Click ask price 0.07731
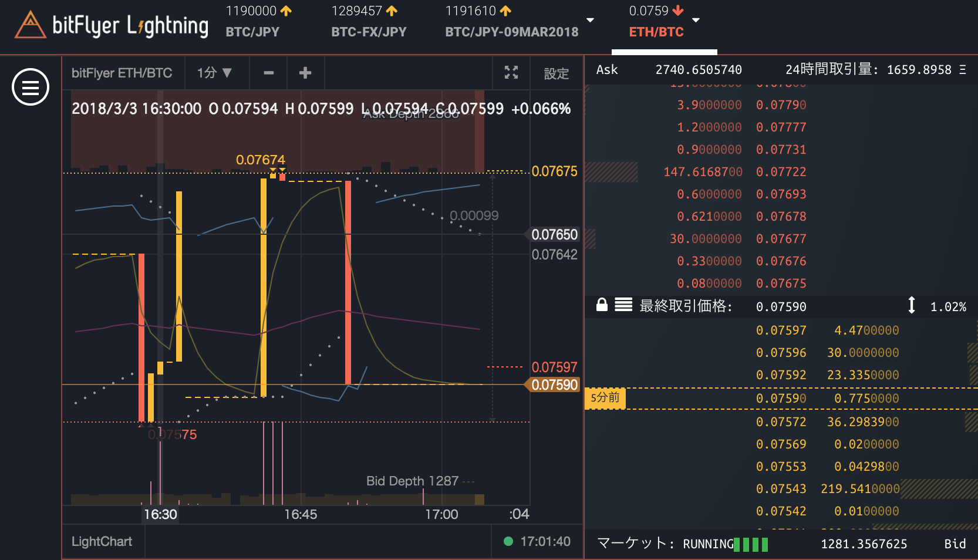This screenshot has height=560, width=978. [x=781, y=150]
